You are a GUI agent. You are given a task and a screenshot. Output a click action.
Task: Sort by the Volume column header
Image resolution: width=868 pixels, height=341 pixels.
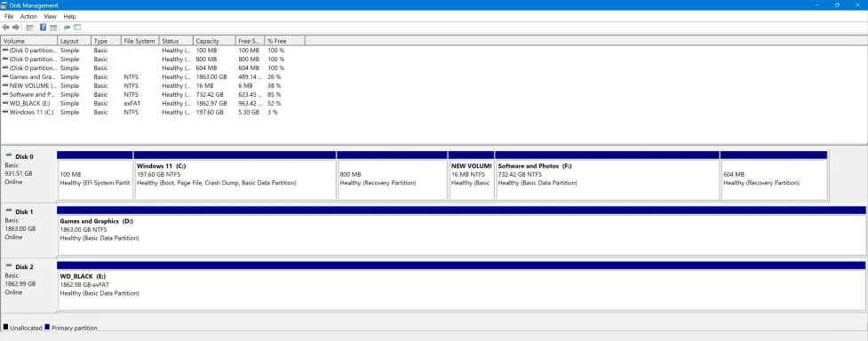pos(29,41)
